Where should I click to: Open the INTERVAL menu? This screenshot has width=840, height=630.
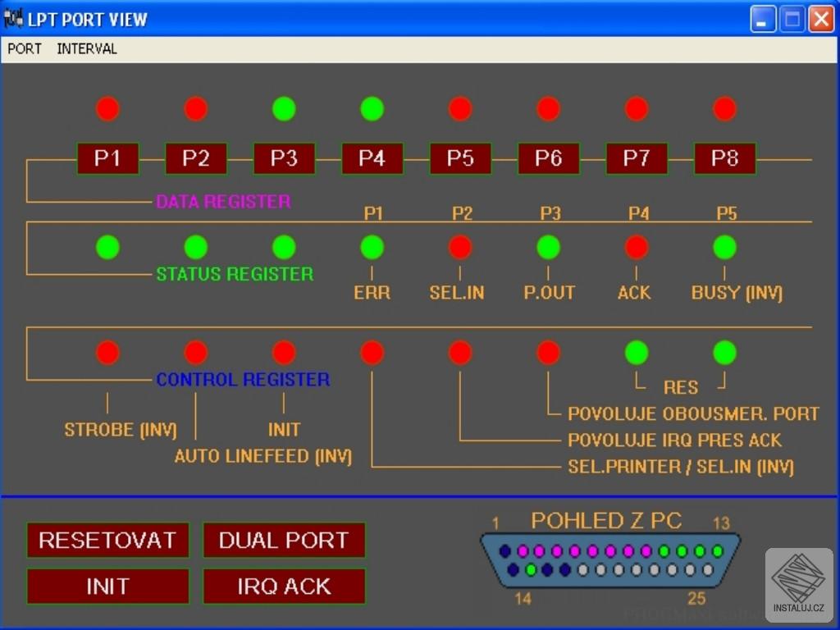[87, 48]
